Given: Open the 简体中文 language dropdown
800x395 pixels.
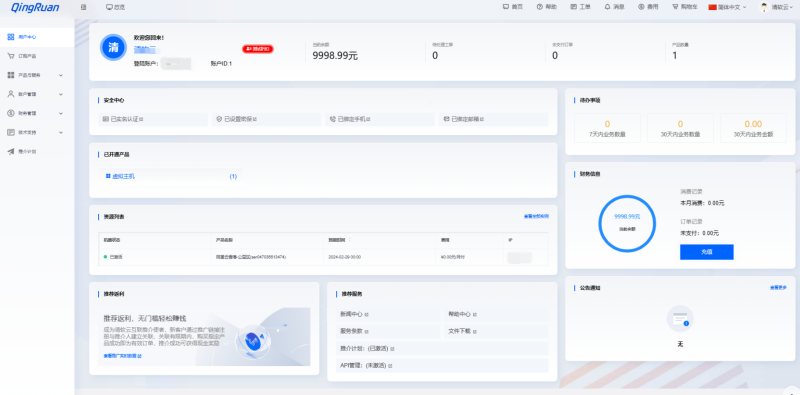Looking at the screenshot, I should (727, 7).
